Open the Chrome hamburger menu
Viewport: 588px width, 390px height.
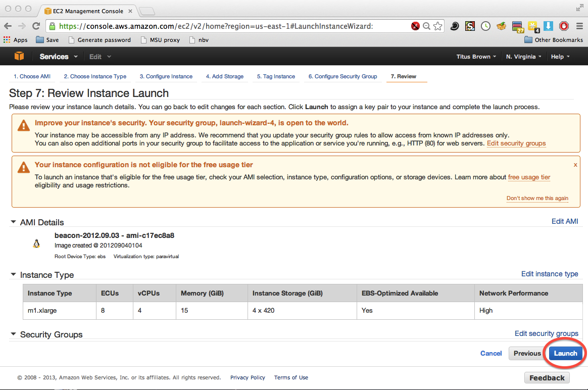coord(579,26)
